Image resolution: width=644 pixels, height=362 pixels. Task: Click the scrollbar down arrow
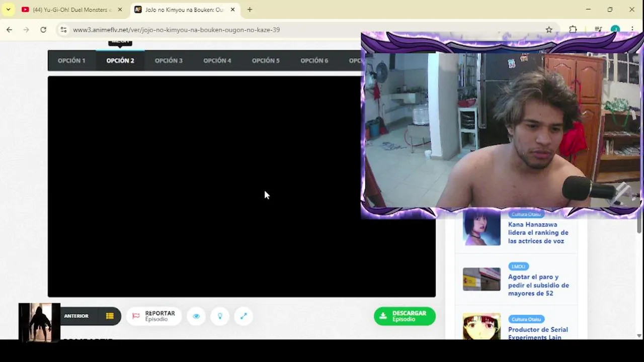point(639,335)
